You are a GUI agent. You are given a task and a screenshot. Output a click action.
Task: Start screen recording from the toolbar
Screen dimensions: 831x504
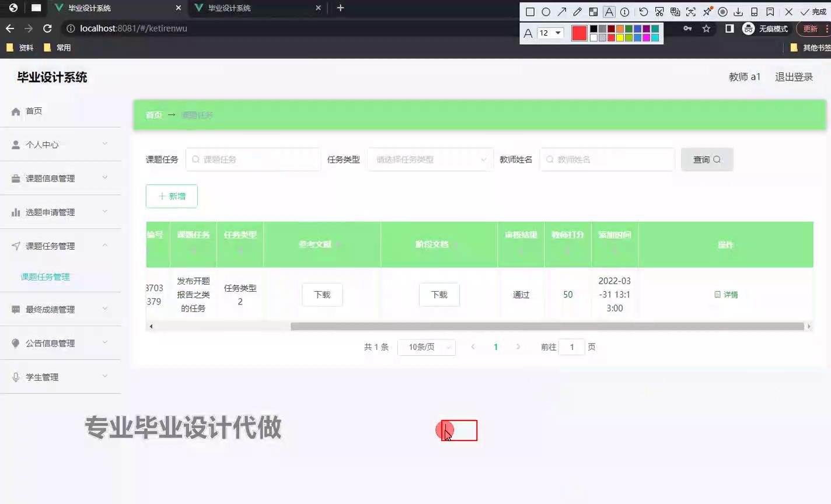(722, 12)
